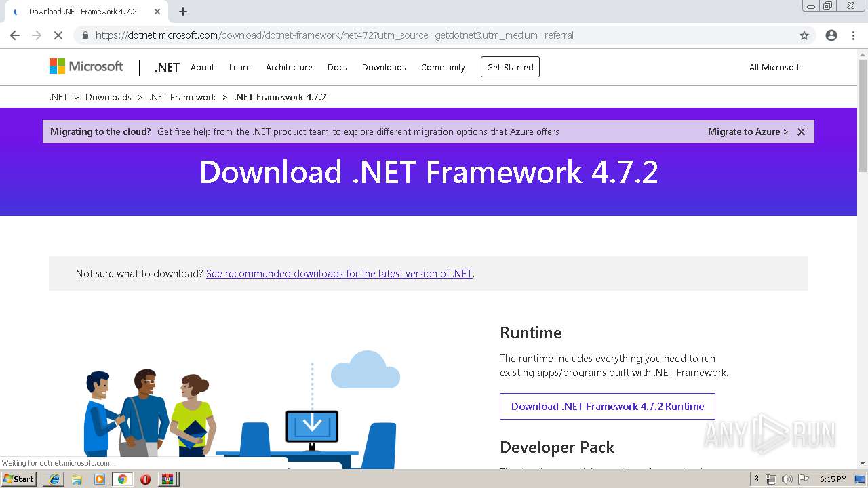Download .NET Framework 4.7.2 Runtime
The height and width of the screenshot is (488, 868).
(608, 406)
